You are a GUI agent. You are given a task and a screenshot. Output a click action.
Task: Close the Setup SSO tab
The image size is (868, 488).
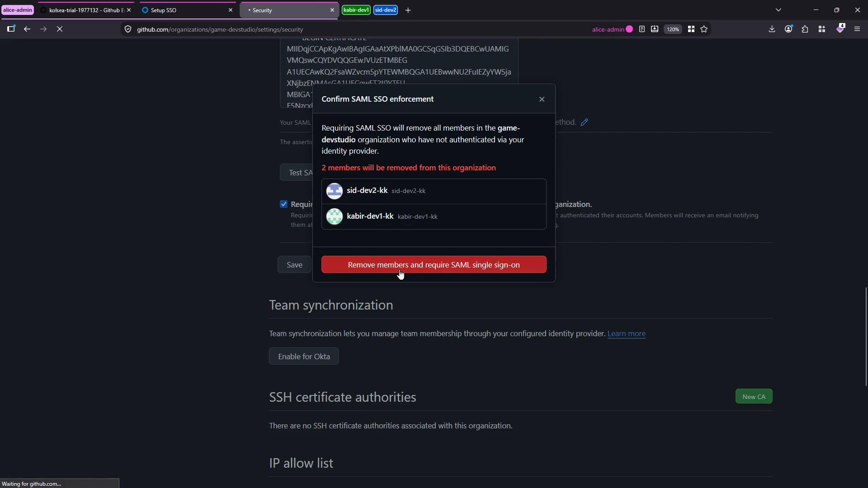pos(230,10)
